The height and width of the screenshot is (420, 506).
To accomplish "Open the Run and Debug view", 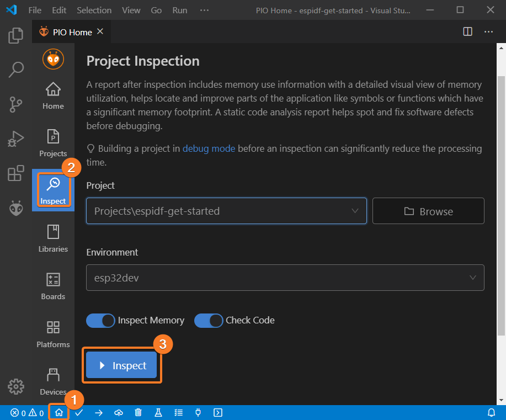I will coord(15,139).
